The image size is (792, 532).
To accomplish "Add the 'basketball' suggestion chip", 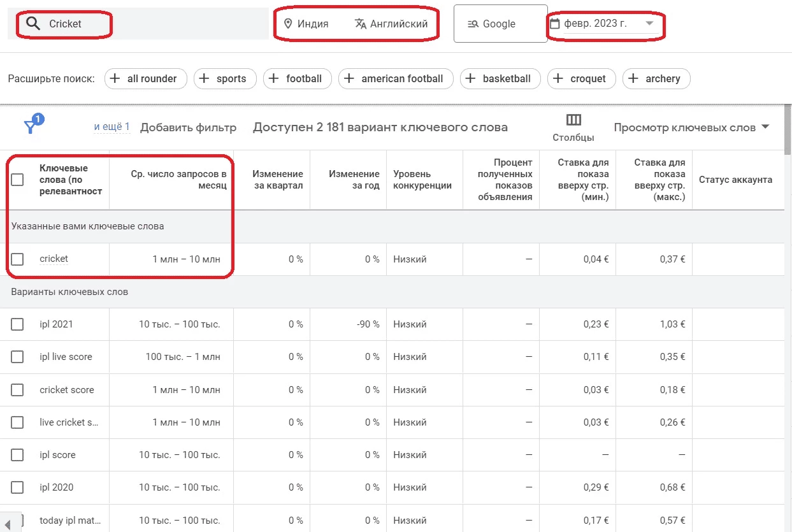I will click(x=500, y=78).
